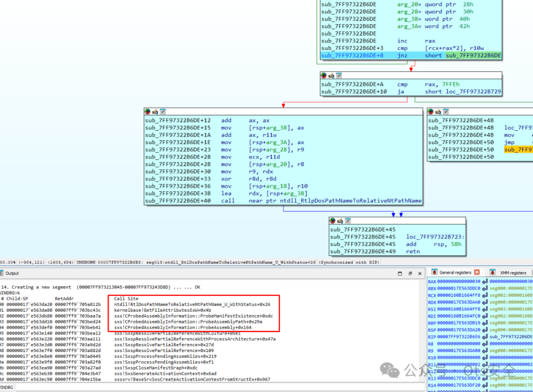
Task: Click the arg_38 word ptr 40h declaration
Action: click(433, 19)
